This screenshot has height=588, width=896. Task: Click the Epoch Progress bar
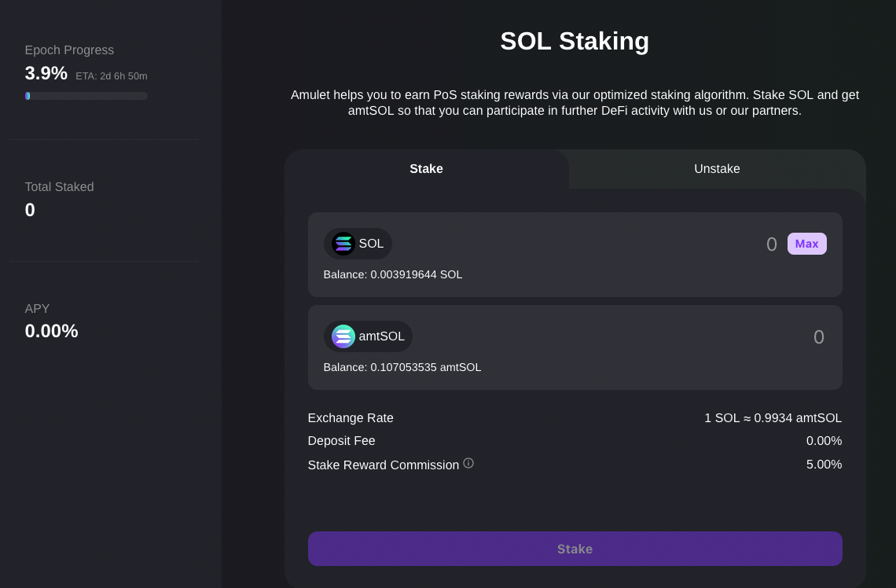[x=86, y=96]
